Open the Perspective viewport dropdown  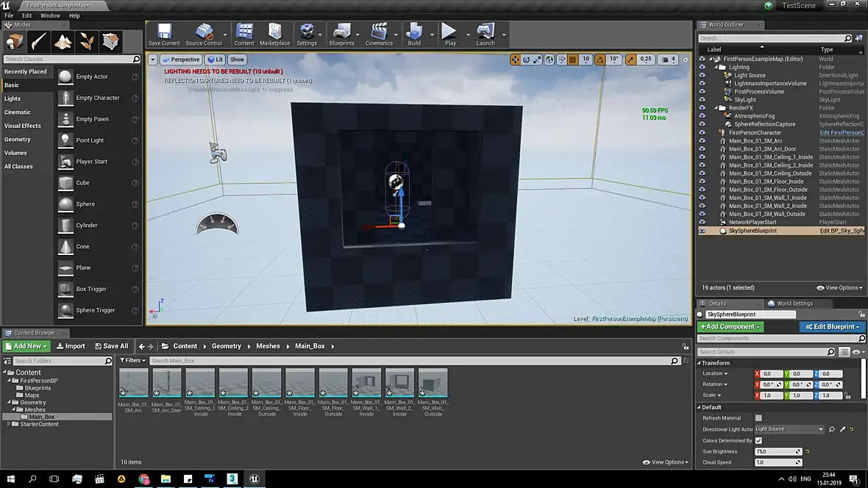[x=181, y=60]
